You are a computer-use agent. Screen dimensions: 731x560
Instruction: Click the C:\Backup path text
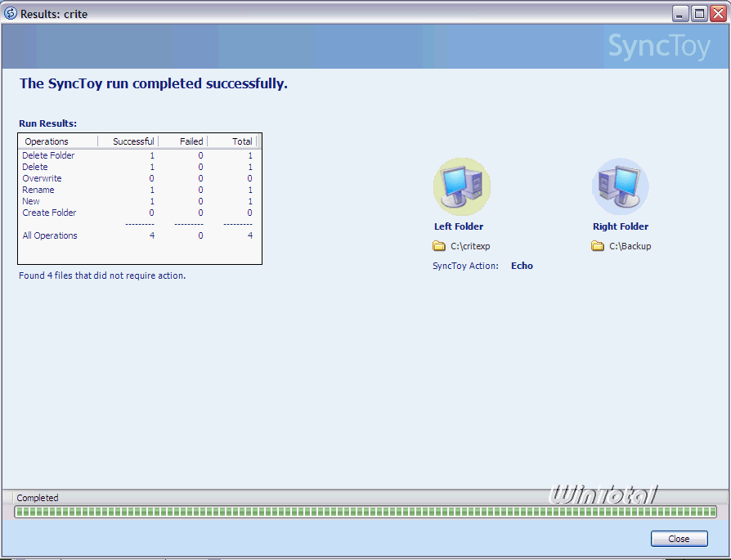click(630, 246)
